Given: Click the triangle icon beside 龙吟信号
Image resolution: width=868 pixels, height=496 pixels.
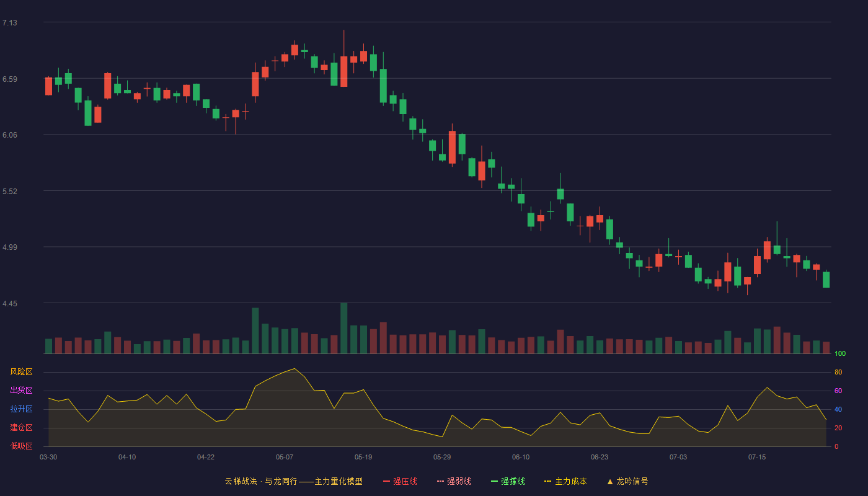Looking at the screenshot, I should tap(610, 481).
